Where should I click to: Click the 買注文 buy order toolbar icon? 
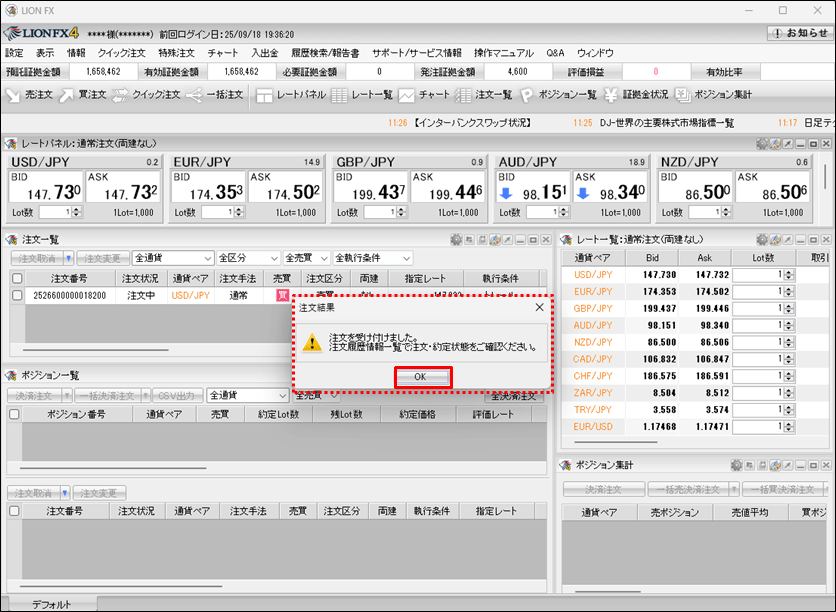(x=82, y=95)
